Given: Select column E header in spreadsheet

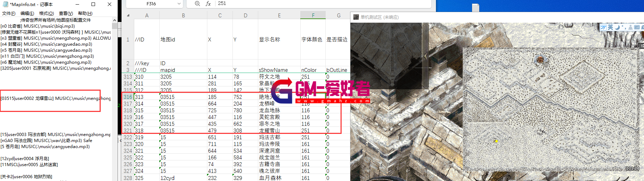Looking at the screenshot, I should [279, 15].
